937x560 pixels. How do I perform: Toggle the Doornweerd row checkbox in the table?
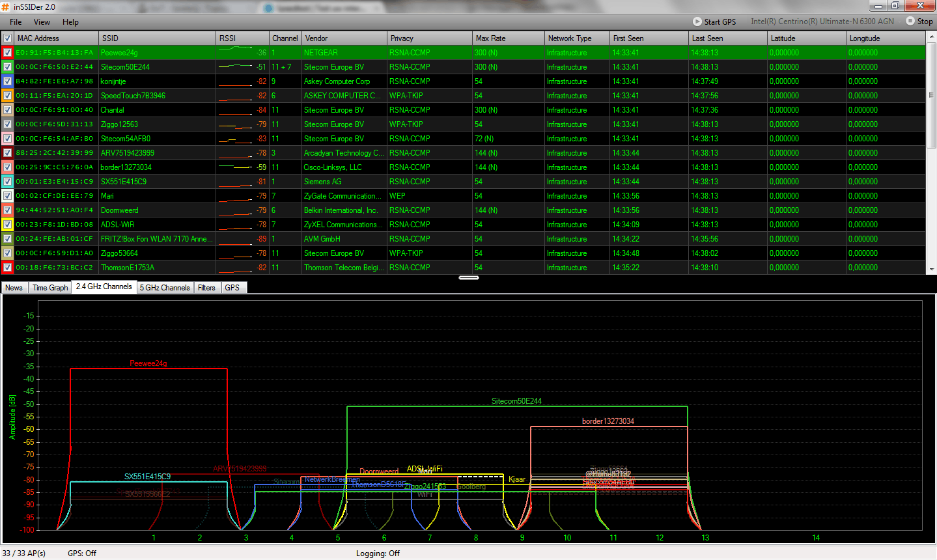pos(7,210)
